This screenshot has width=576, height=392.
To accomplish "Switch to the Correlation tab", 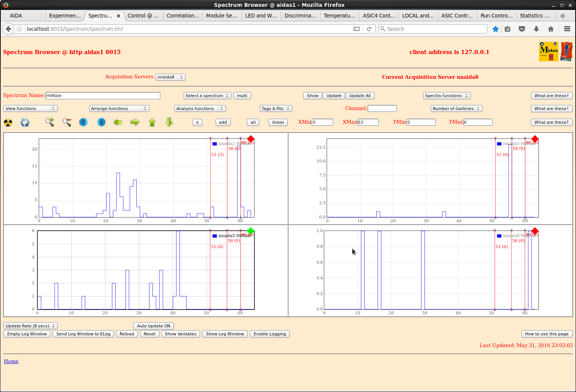I will tap(183, 16).
